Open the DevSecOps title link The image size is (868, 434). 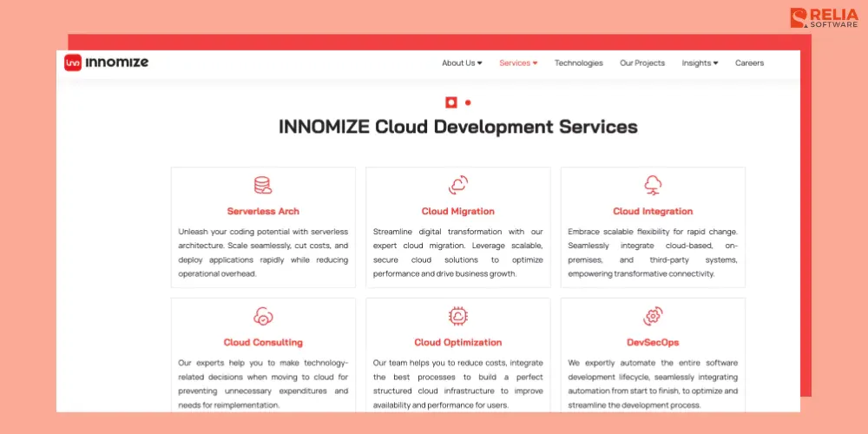653,343
